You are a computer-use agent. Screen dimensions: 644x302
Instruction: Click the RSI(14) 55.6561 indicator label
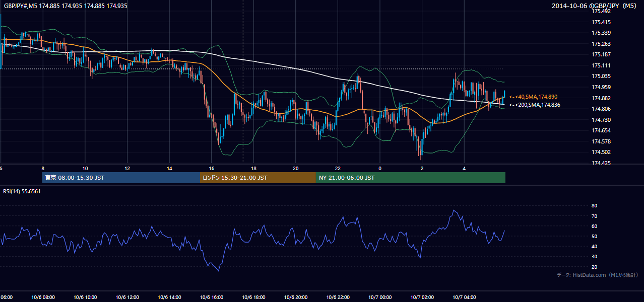click(x=22, y=191)
